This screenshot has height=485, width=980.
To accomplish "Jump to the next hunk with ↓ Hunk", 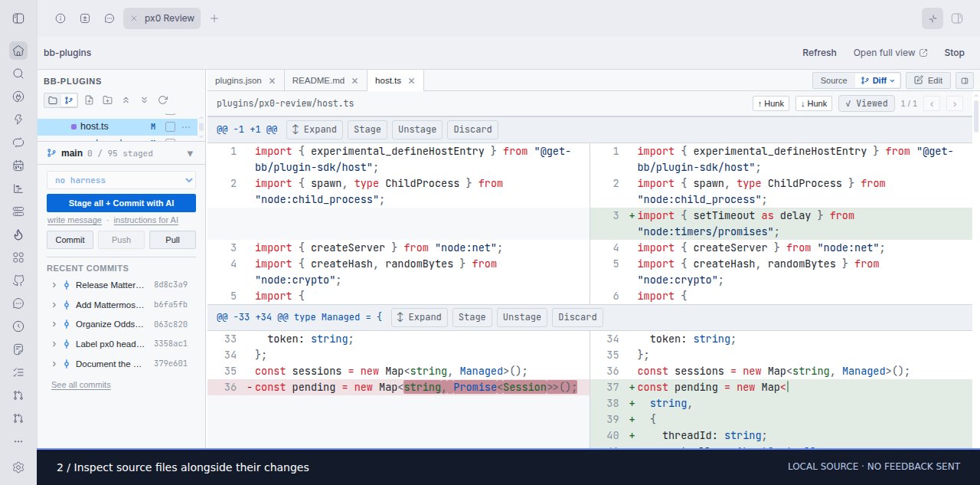I will [x=814, y=103].
